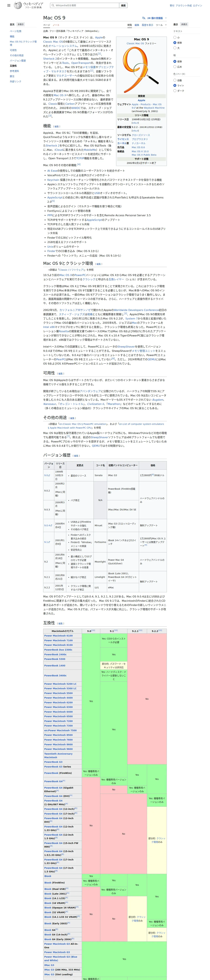Screen dimensions: 210x980
Task: Jump to 参考資料 in contents
Action: point(15,71)
